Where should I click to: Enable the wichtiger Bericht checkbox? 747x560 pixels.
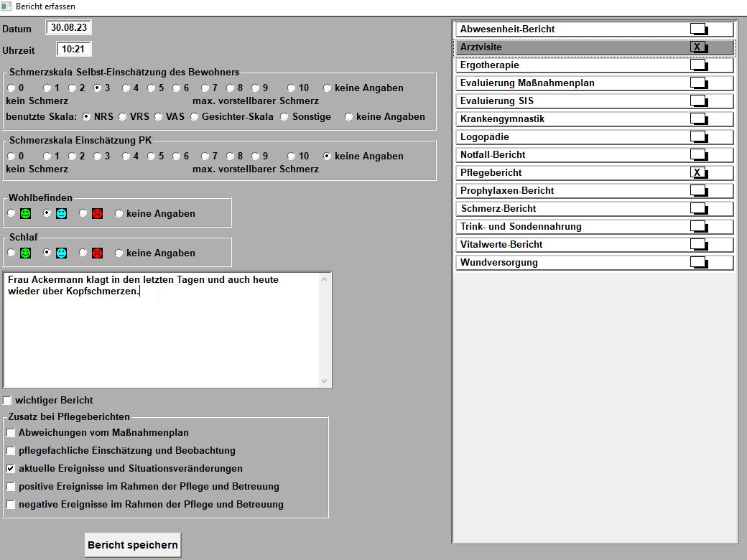(7, 401)
